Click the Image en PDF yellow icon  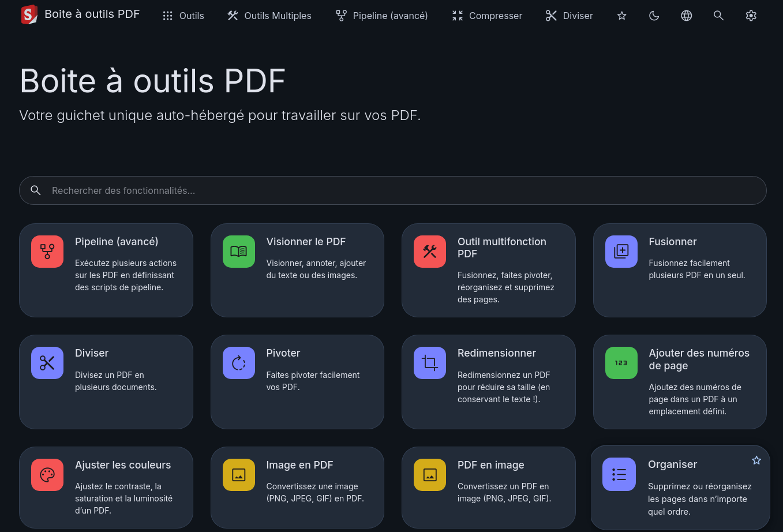(239, 475)
